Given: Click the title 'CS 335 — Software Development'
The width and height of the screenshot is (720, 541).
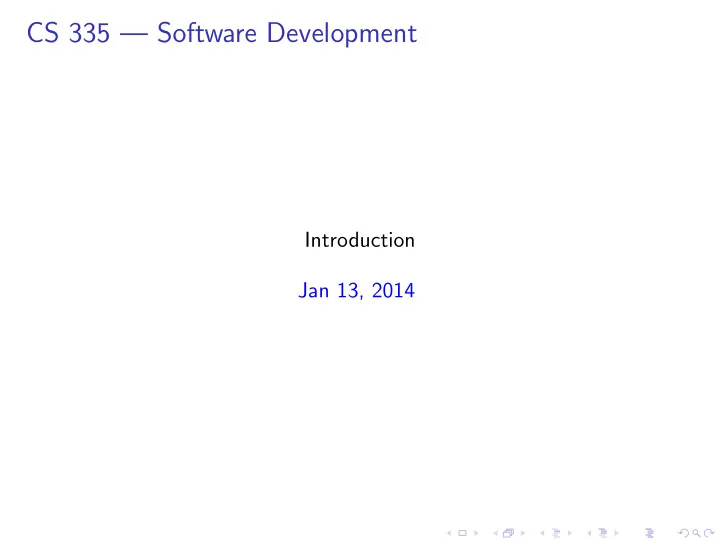Looking at the screenshot, I should (x=222, y=34).
